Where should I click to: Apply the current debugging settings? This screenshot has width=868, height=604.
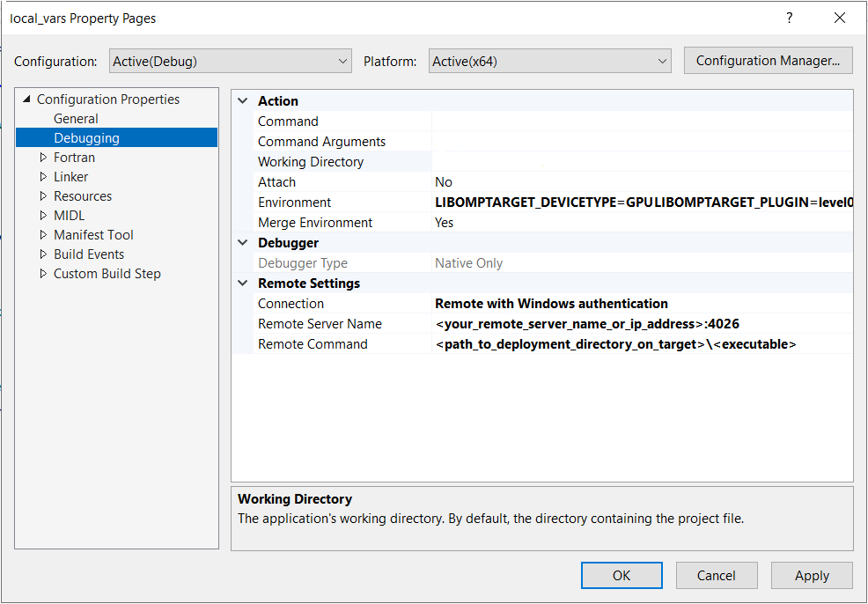pos(811,575)
